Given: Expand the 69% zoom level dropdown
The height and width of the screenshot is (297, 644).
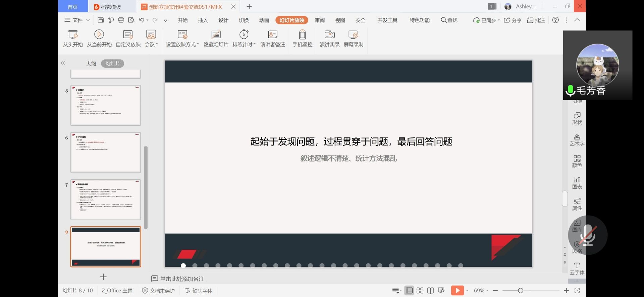Looking at the screenshot, I should pos(481,291).
